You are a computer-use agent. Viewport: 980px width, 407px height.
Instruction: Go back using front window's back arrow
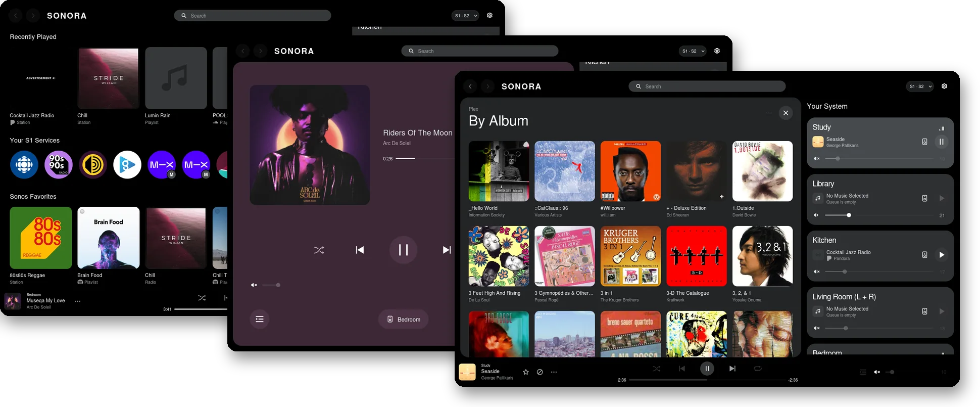click(x=470, y=86)
